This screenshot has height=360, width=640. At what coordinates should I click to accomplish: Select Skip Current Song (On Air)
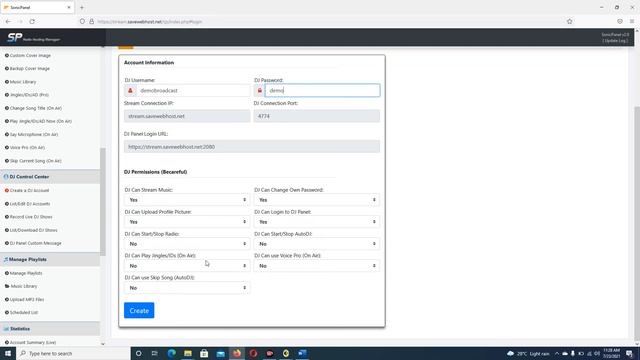[33, 161]
